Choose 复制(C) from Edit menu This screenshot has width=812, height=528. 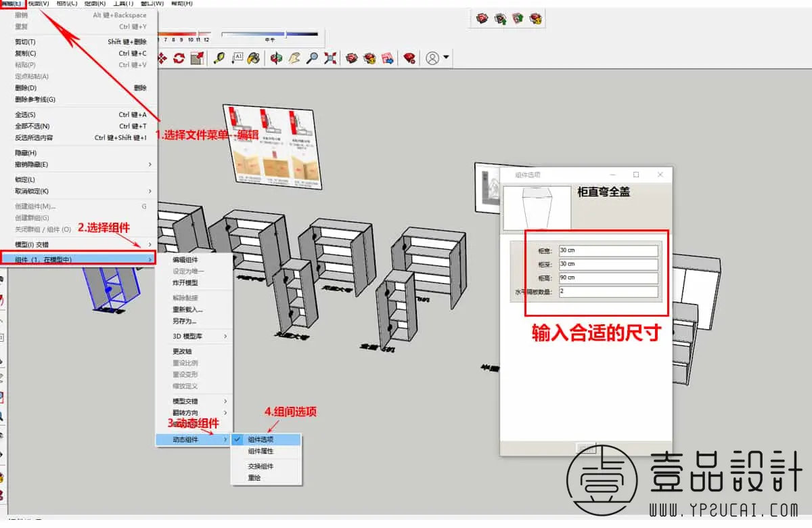tap(80, 53)
